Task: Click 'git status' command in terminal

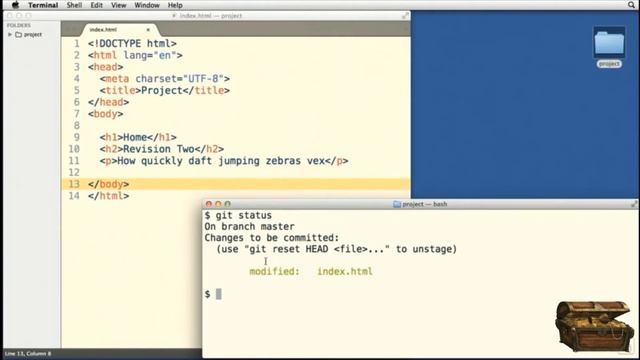Action: pyautogui.click(x=244, y=216)
